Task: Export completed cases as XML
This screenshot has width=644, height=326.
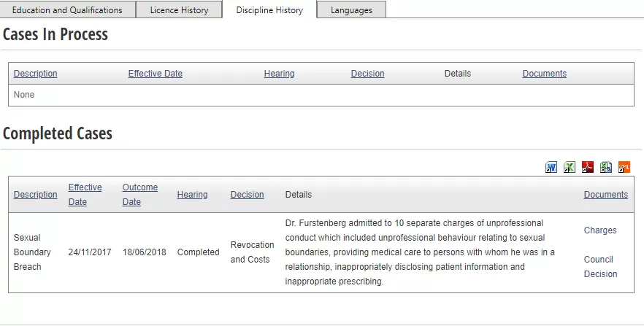Action: coord(624,167)
